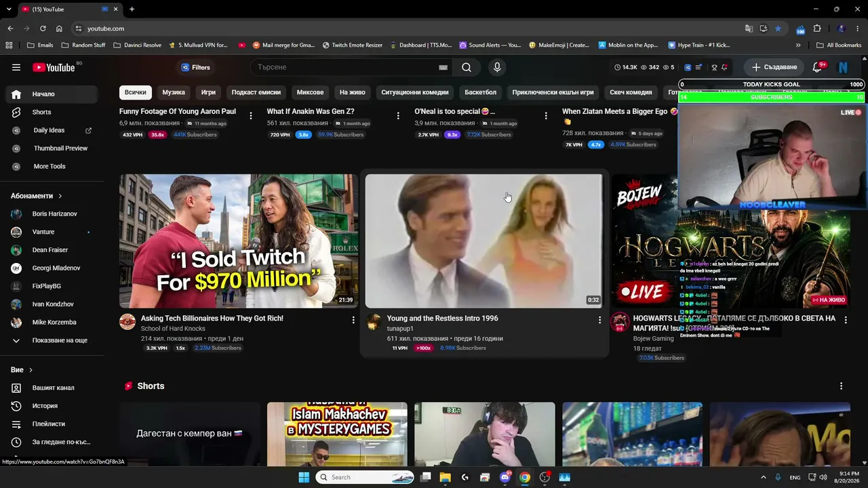868x488 pixels.
Task: Play the I Sold Twitch For $970 Million thumbnail
Action: click(x=239, y=241)
